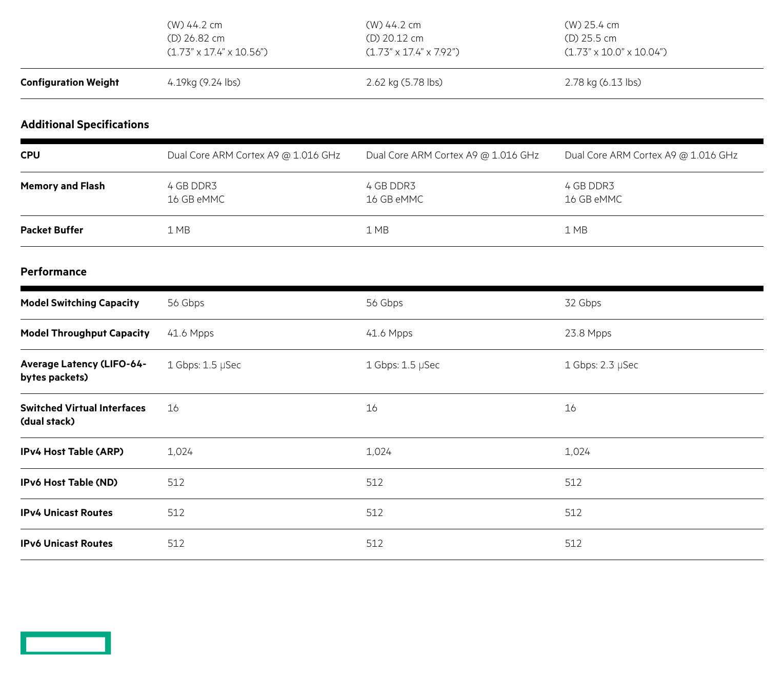Click the Packet Buffer row label

tap(52, 230)
